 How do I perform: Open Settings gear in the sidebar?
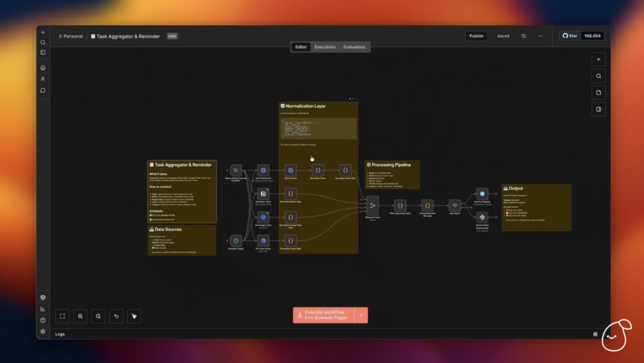43,332
